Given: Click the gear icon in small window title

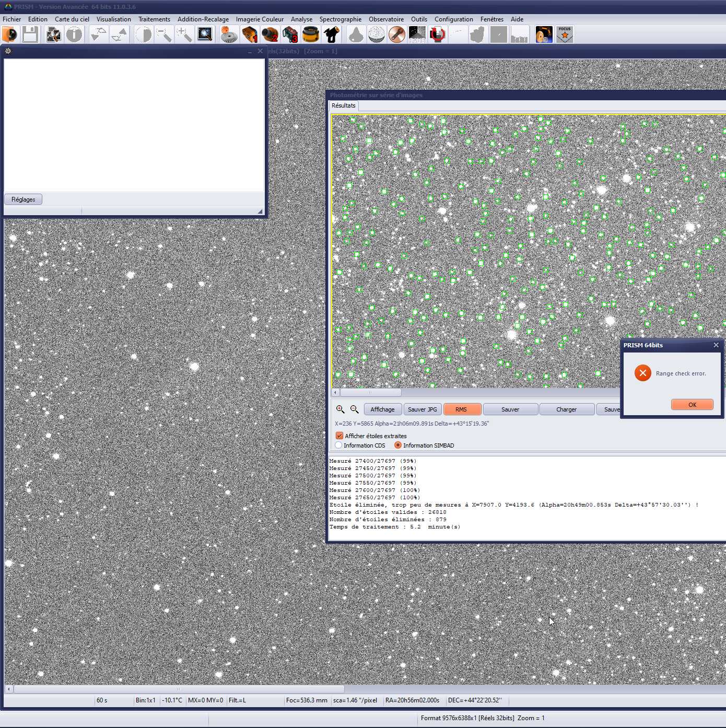Looking at the screenshot, I should (8, 51).
